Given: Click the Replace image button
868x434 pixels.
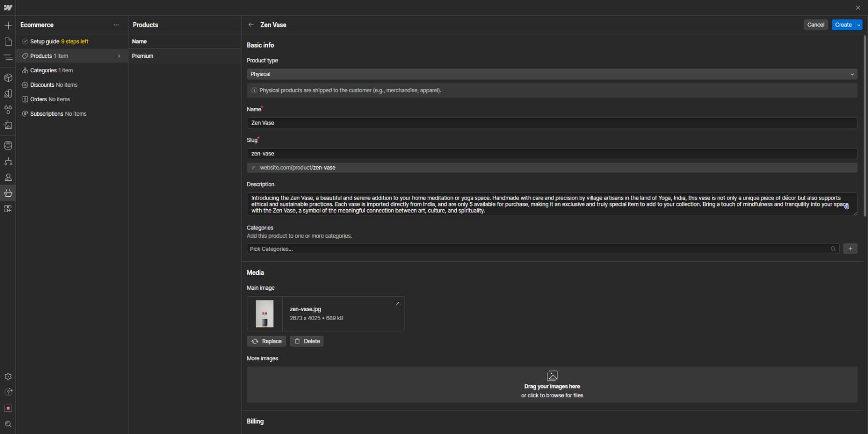Looking at the screenshot, I should click(267, 341).
